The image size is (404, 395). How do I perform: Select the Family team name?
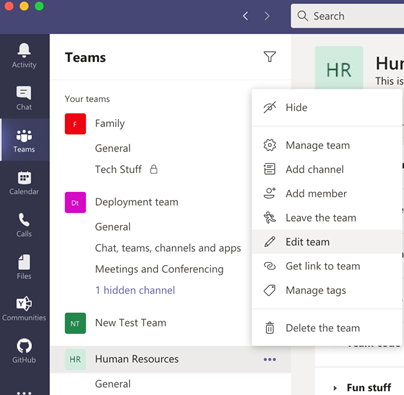(x=110, y=124)
